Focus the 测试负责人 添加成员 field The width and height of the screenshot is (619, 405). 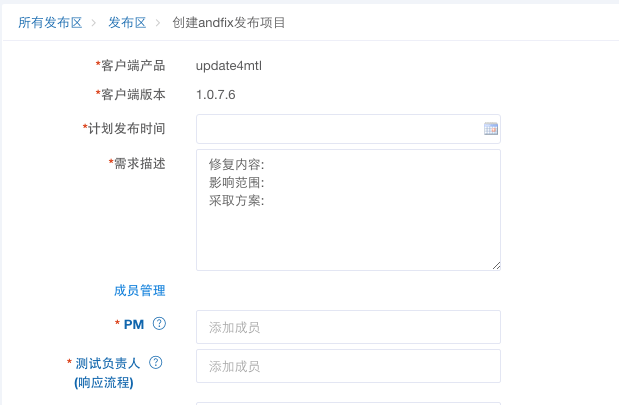pos(348,366)
